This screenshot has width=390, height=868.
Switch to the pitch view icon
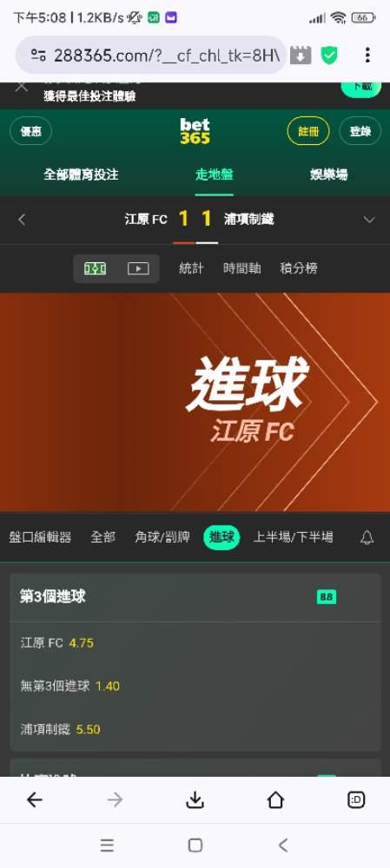pos(95,268)
